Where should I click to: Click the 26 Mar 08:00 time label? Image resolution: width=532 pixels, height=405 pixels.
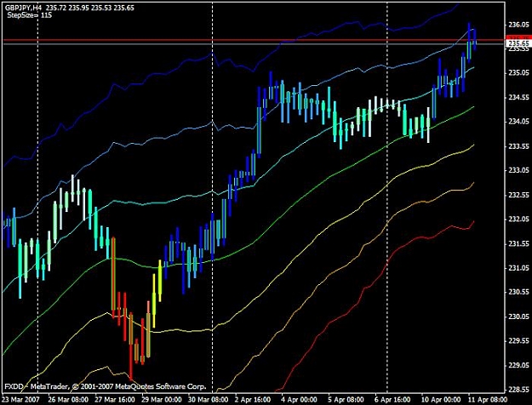pyautogui.click(x=68, y=400)
